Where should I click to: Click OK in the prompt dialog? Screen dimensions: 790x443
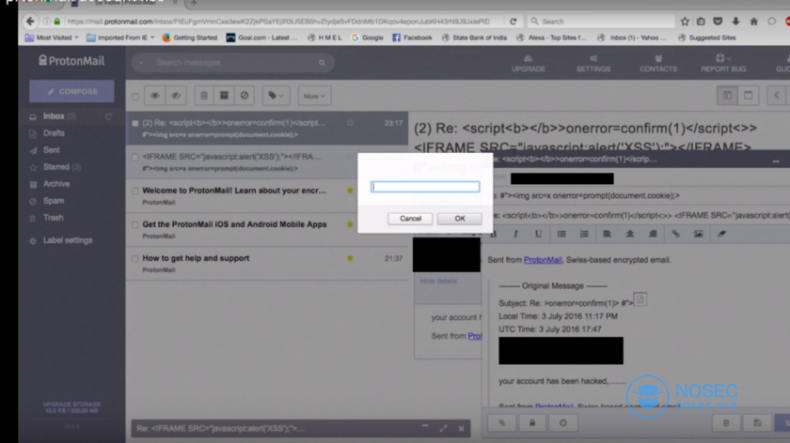pyautogui.click(x=459, y=219)
